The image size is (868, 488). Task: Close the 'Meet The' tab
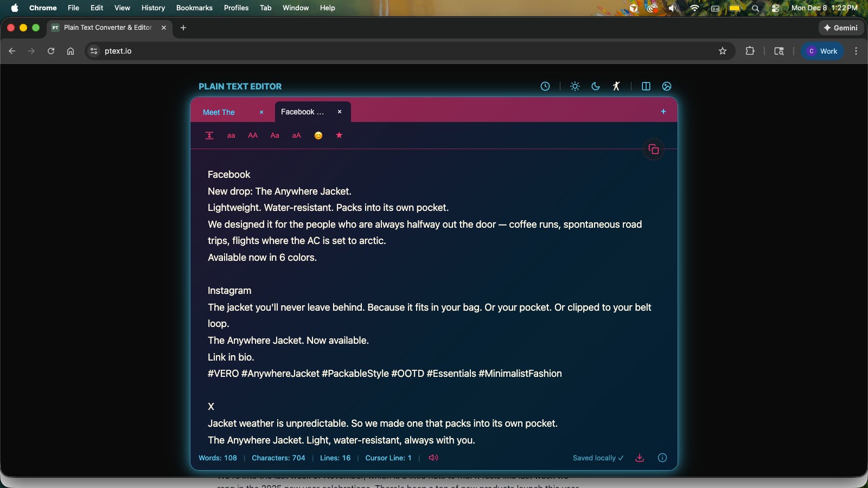261,112
